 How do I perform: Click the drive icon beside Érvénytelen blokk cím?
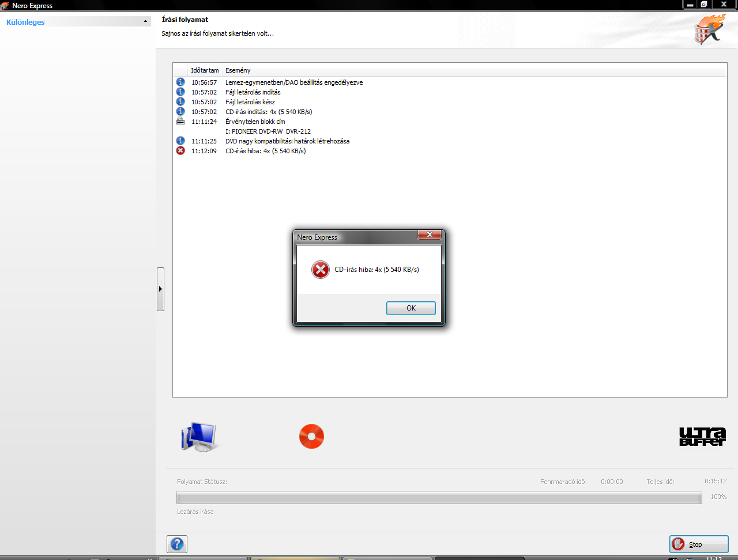(180, 122)
